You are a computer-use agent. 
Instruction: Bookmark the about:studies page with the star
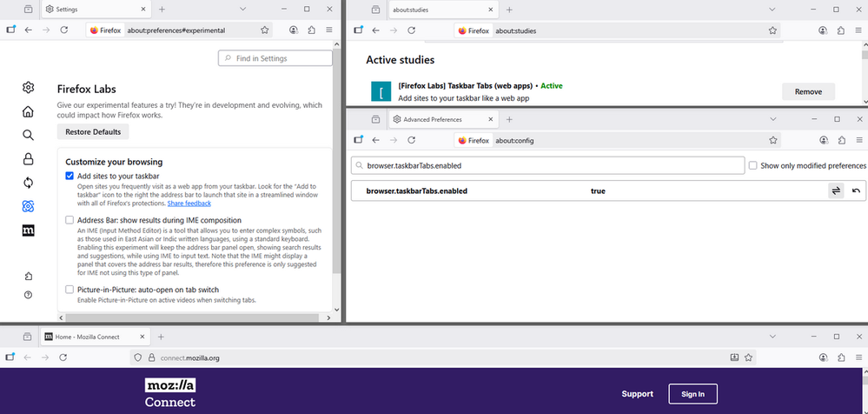(772, 30)
